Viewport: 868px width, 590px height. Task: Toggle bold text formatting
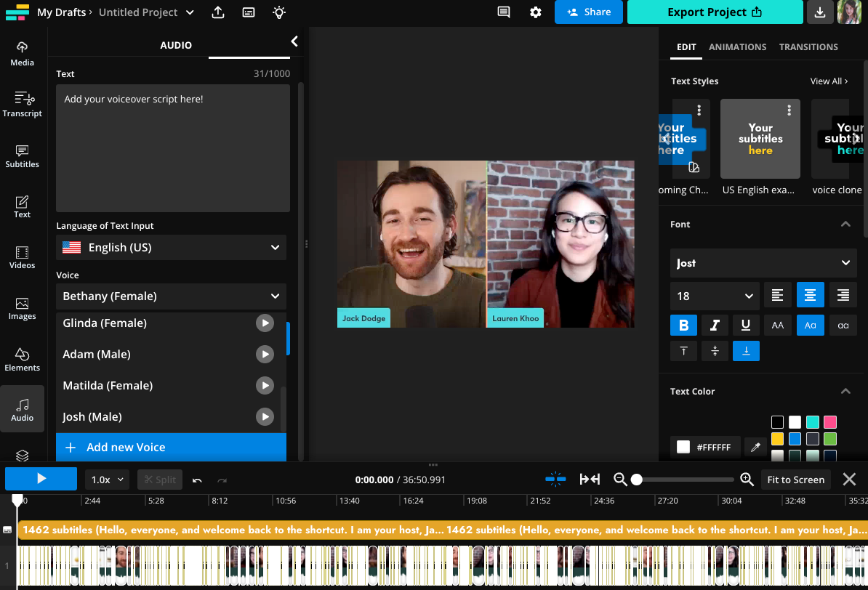click(683, 326)
